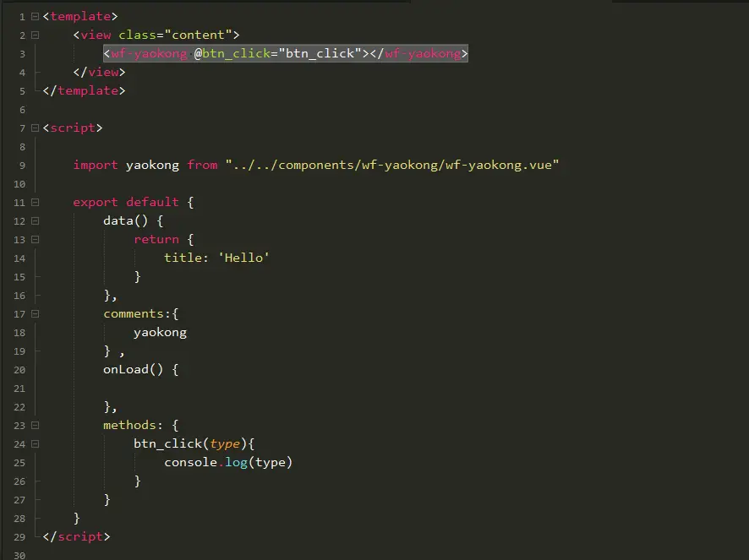The image size is (749, 560).
Task: Collapse the view block on line 2
Action: (x=35, y=35)
